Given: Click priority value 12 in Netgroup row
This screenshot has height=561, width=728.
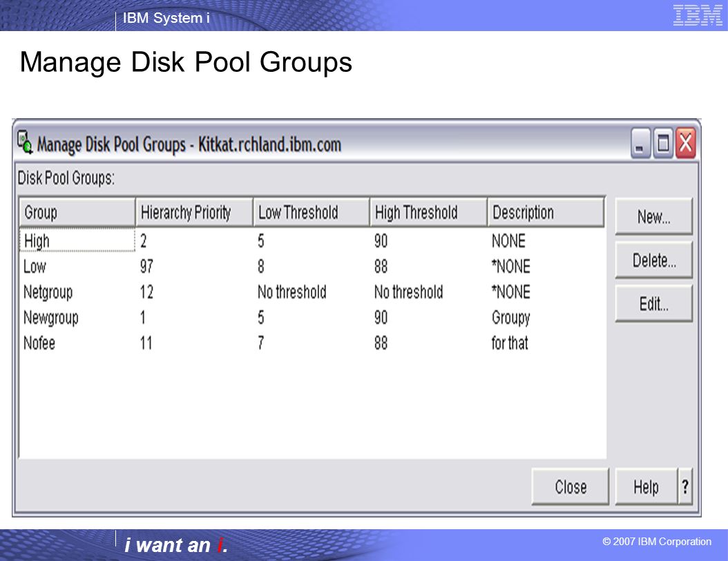Looking at the screenshot, I should pyautogui.click(x=146, y=292).
